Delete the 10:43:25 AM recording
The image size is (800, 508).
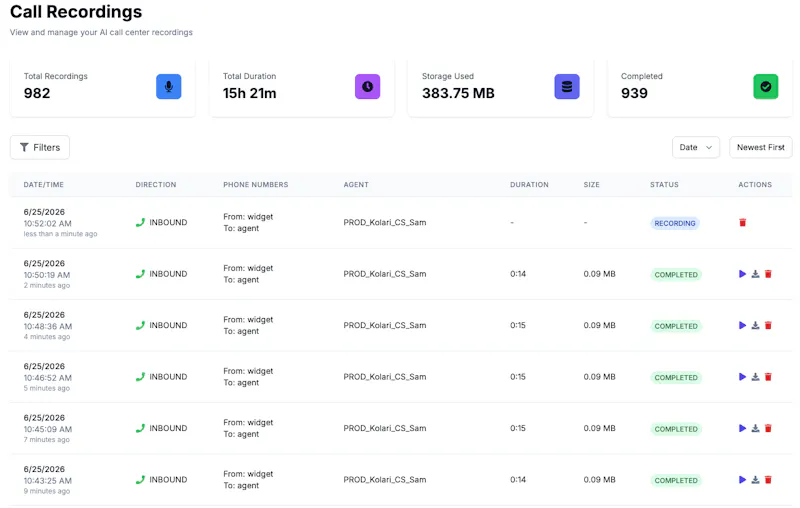pyautogui.click(x=768, y=480)
